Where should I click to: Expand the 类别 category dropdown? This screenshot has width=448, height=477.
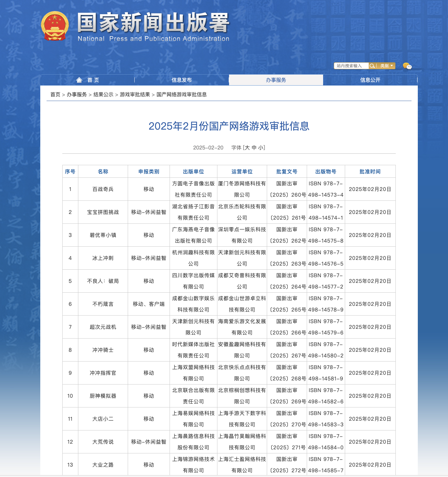386,66
